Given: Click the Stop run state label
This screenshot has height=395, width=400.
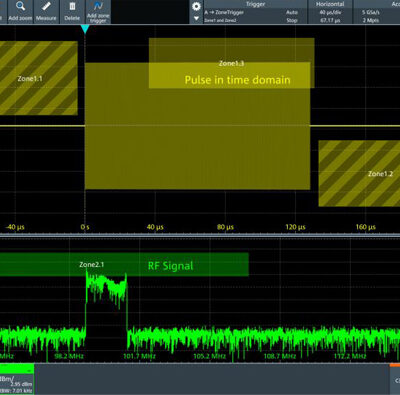Looking at the screenshot, I should [292, 20].
